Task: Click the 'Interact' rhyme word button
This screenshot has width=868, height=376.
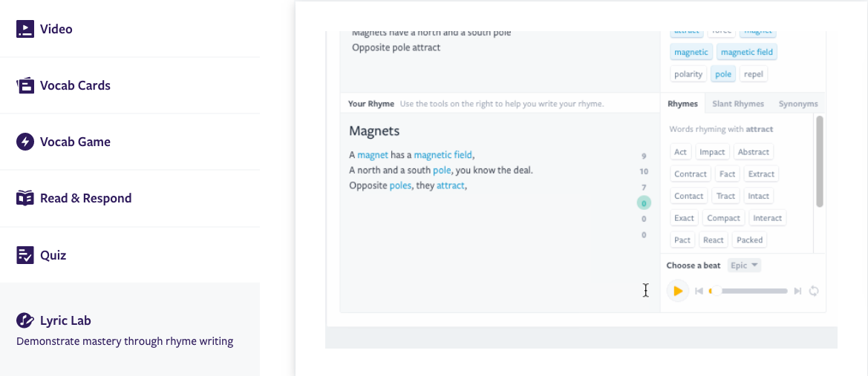Action: 767,218
